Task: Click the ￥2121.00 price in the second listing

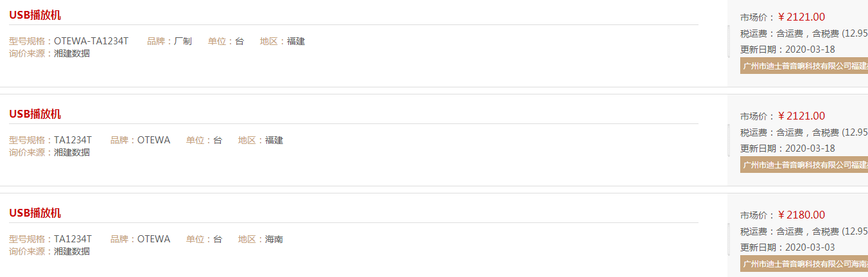Action: coord(801,116)
